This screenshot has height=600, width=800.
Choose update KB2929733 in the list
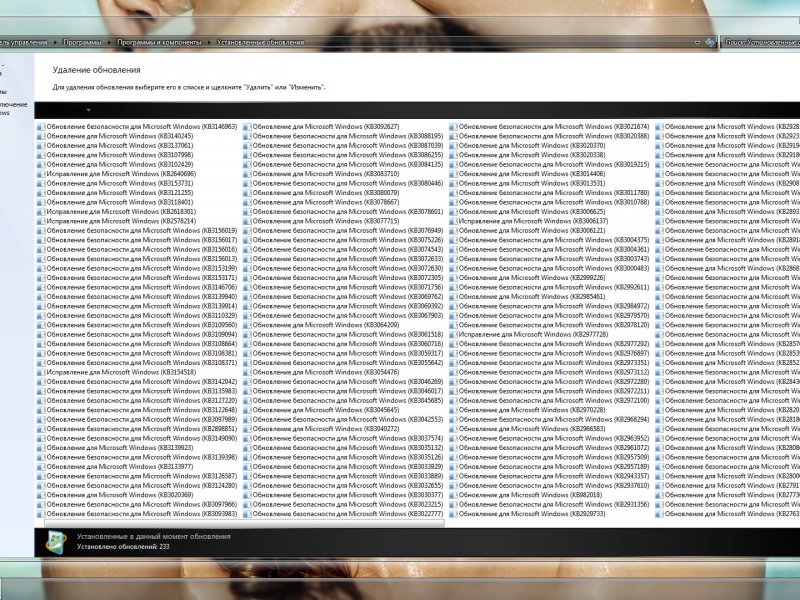click(x=528, y=514)
